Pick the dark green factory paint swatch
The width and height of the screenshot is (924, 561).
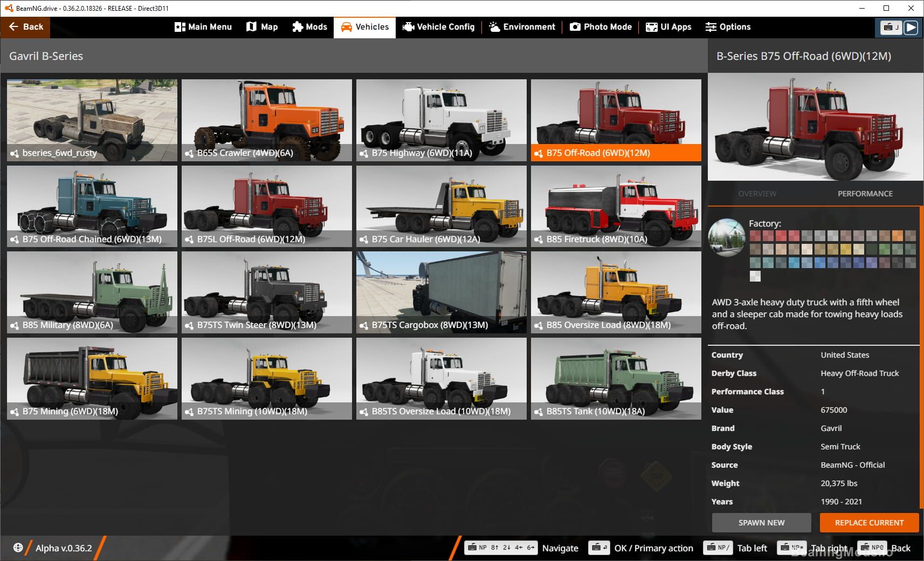[x=871, y=249]
